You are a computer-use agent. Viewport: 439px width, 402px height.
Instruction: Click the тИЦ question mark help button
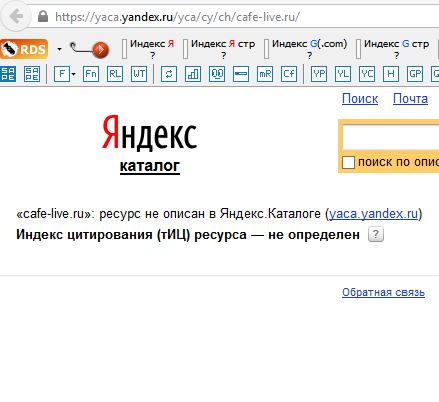pos(376,234)
